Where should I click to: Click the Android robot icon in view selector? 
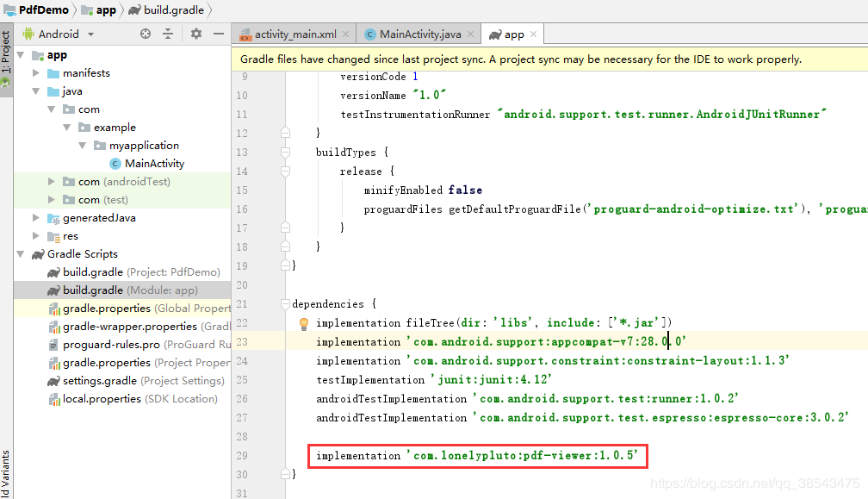pos(28,34)
